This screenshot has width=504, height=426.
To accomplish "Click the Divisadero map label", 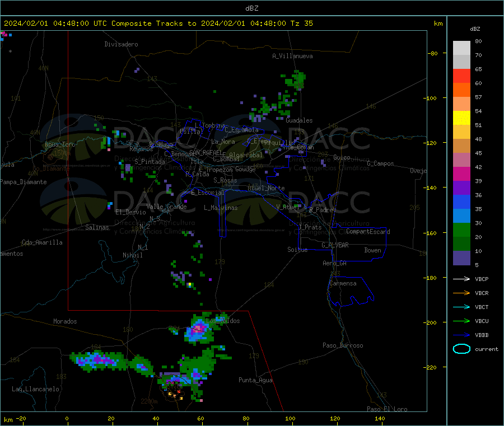I will 121,44.
